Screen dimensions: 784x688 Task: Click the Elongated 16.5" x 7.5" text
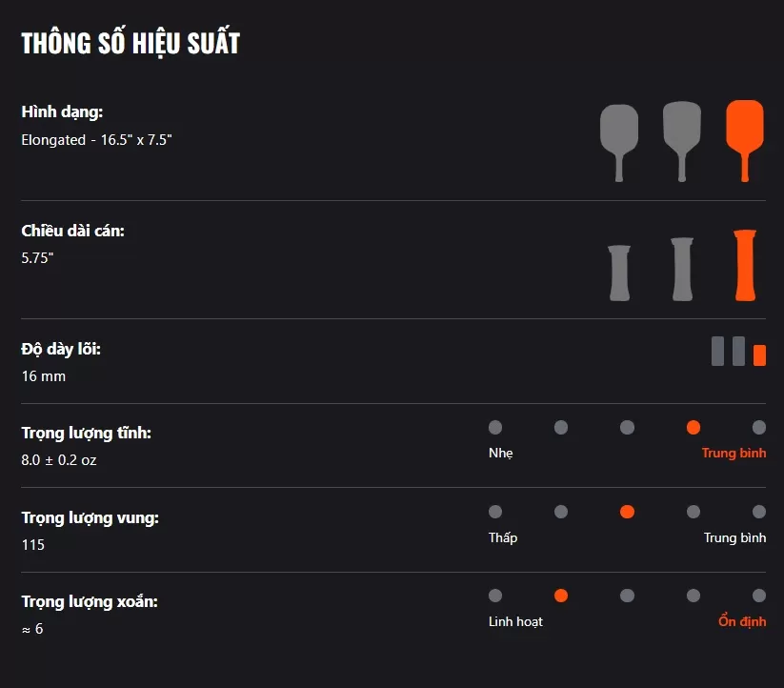pos(96,140)
